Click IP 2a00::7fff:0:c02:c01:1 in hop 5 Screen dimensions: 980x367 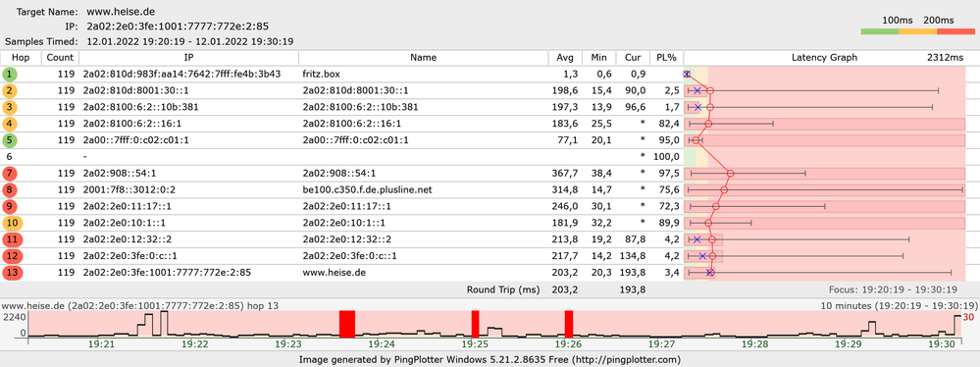click(135, 140)
